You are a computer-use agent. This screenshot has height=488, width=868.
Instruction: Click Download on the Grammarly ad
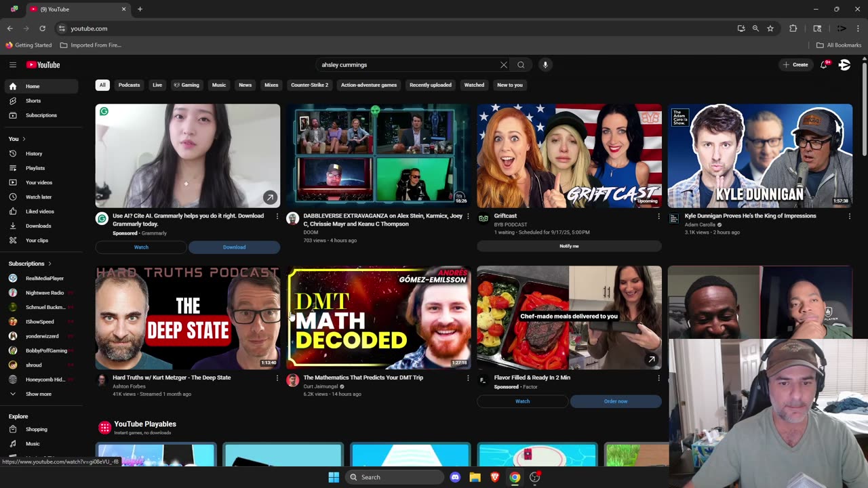(235, 247)
